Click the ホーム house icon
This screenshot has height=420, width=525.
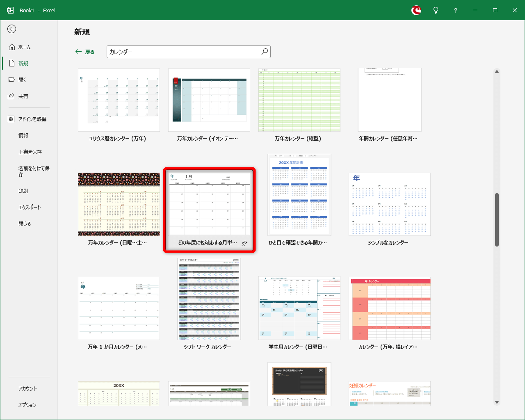pos(12,47)
